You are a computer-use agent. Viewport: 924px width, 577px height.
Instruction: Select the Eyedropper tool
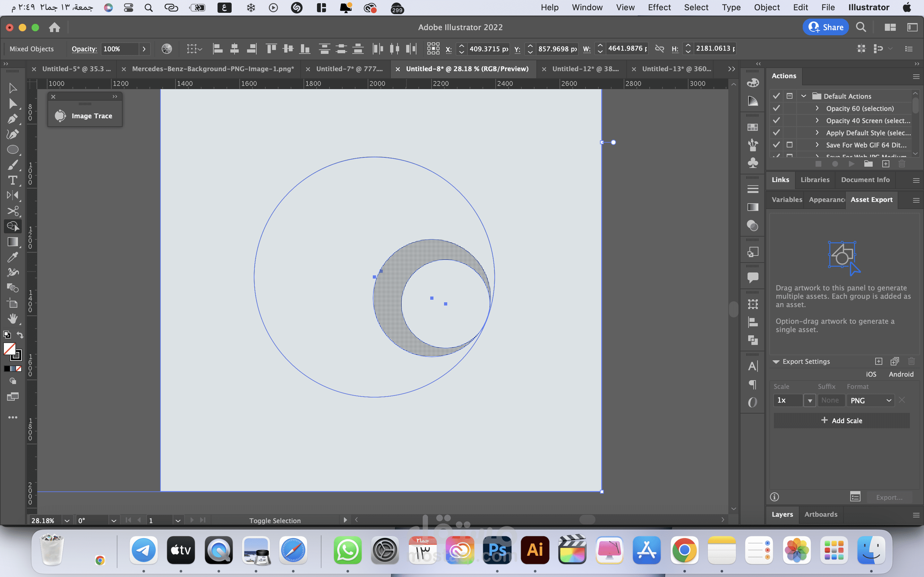pos(13,257)
